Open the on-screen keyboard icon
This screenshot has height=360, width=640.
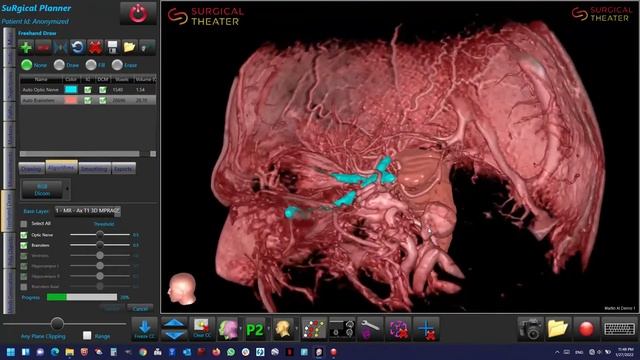[x=619, y=329]
